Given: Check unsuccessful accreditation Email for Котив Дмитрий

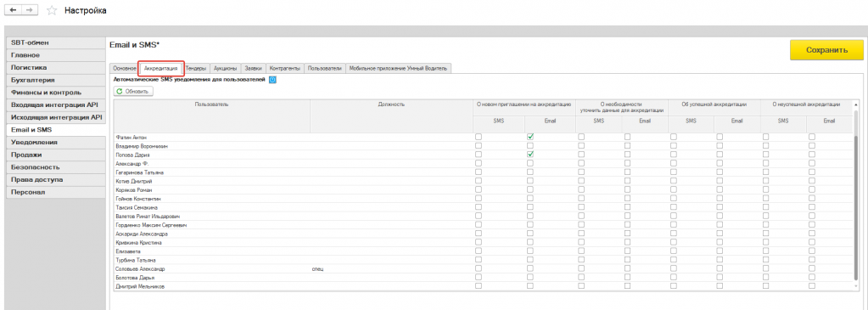Looking at the screenshot, I should coord(812,181).
